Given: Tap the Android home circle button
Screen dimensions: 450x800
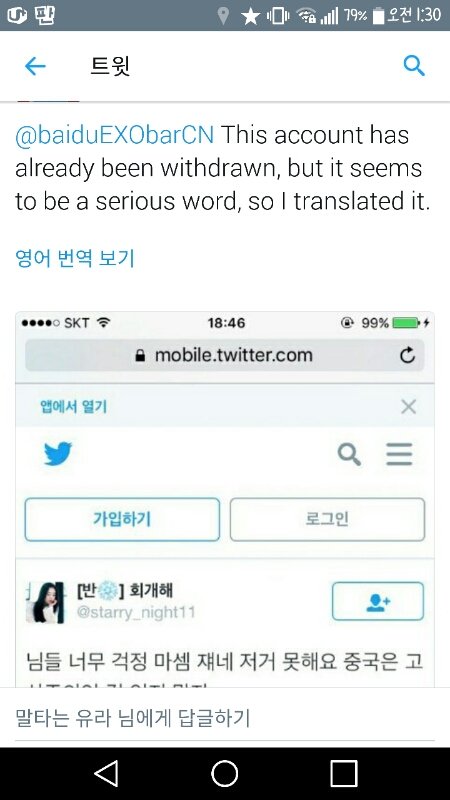Looking at the screenshot, I should coord(224,773).
